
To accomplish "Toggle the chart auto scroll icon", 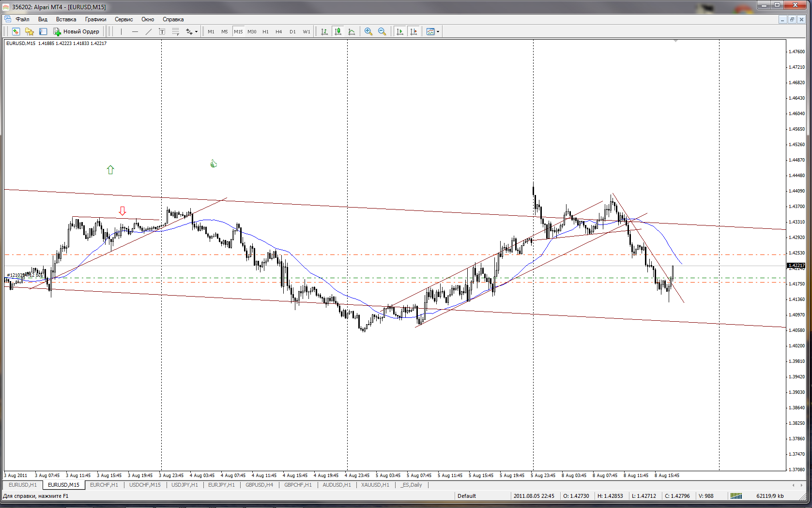I will [400, 31].
